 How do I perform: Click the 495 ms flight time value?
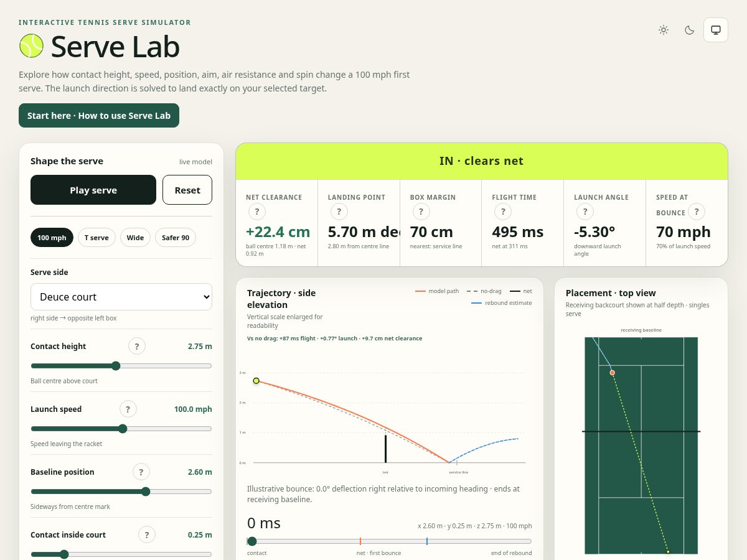coord(518,232)
